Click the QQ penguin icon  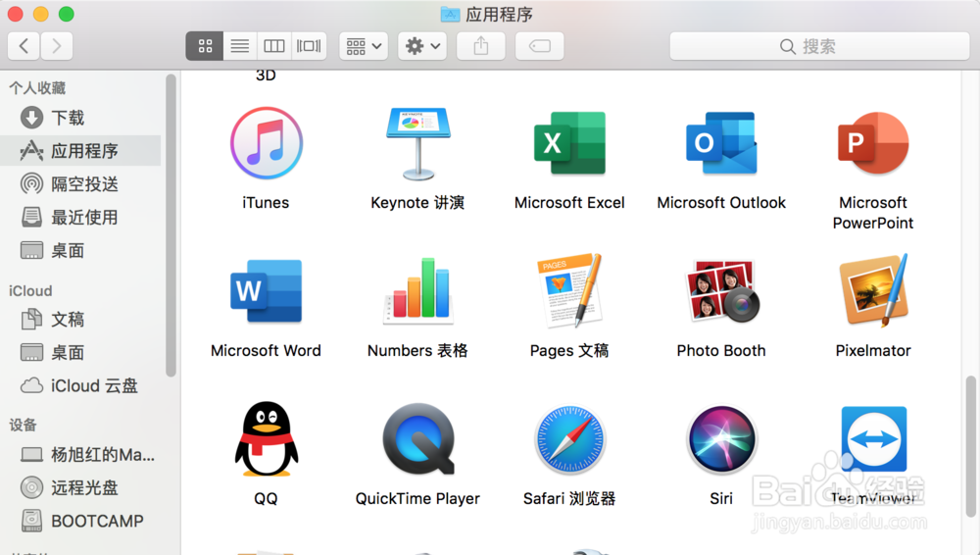(x=267, y=439)
